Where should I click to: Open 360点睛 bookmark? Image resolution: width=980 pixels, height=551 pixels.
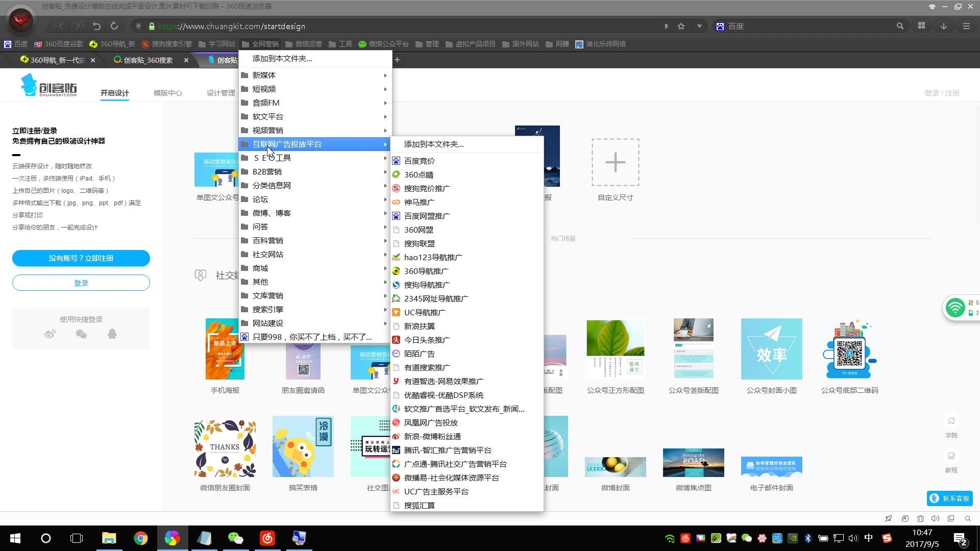point(467,174)
